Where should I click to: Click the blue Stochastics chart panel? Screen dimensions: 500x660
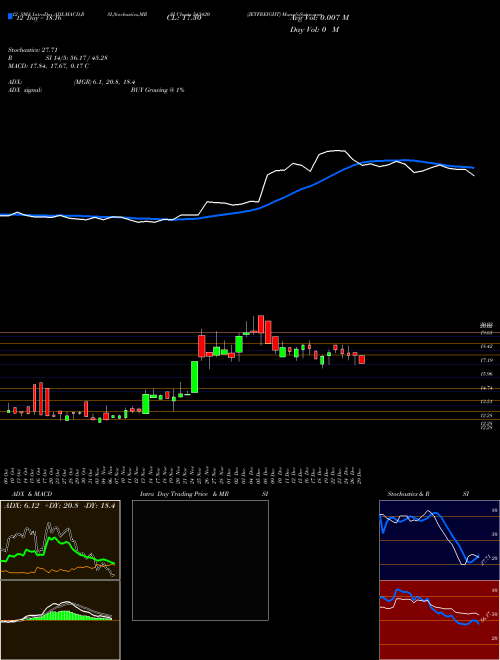(x=439, y=540)
